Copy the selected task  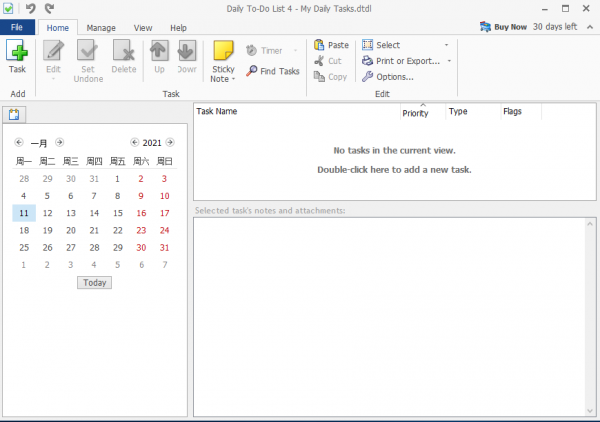(x=330, y=77)
